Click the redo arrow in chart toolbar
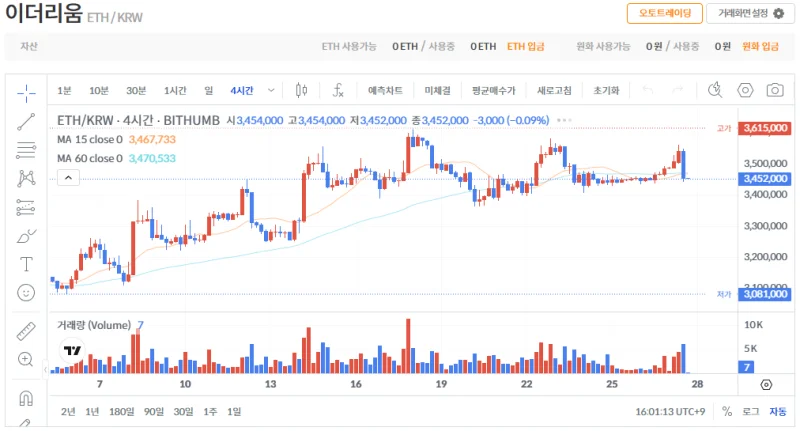The image size is (800, 431). click(x=678, y=90)
